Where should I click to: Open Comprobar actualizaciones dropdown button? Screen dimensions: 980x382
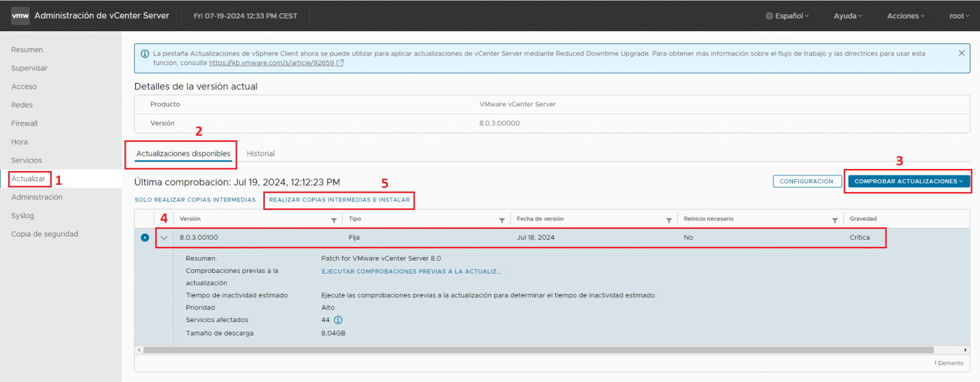pos(909,181)
